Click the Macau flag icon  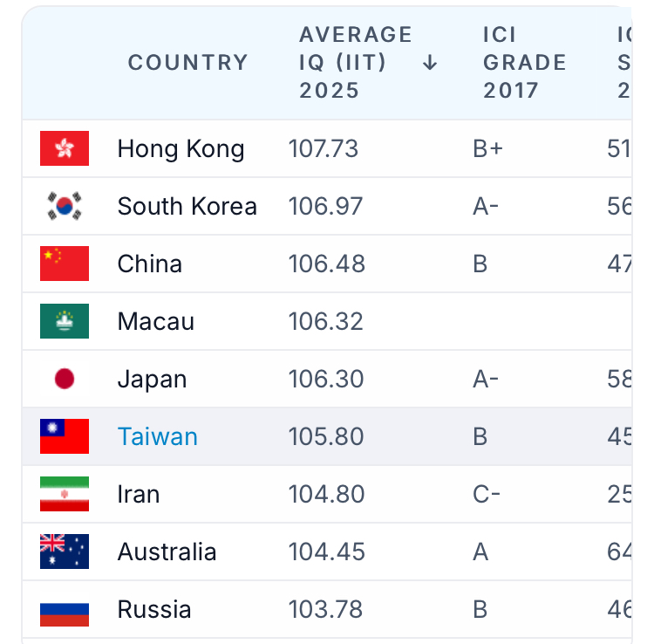click(65, 321)
